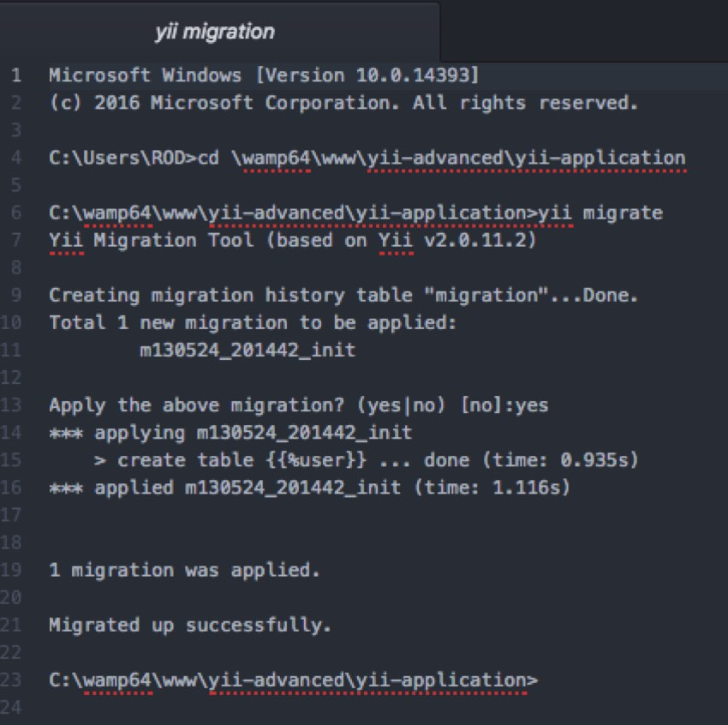Viewport: 728px width, 725px height.
Task: Click "Yii Migration Tool (based on Yii v2.0.11.2)"
Action: [293, 240]
